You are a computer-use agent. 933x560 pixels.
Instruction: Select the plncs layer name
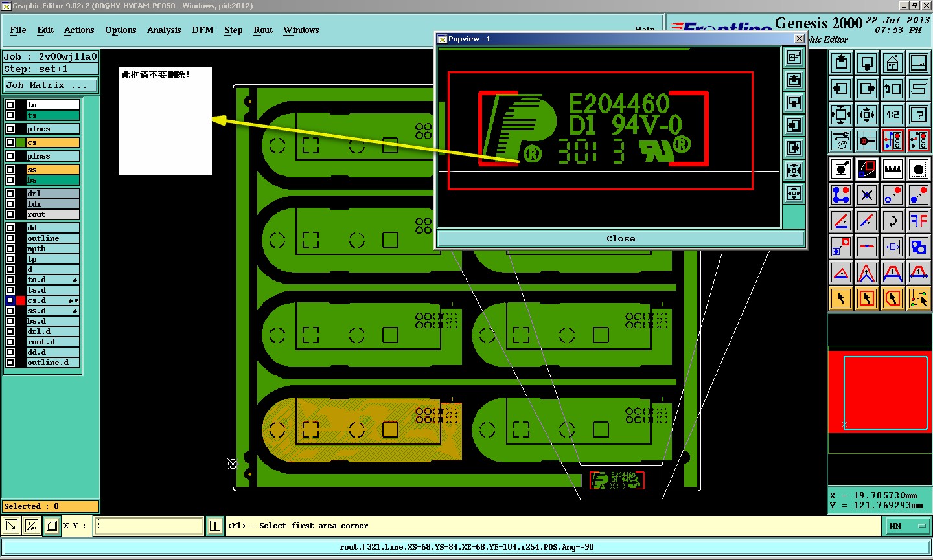52,129
